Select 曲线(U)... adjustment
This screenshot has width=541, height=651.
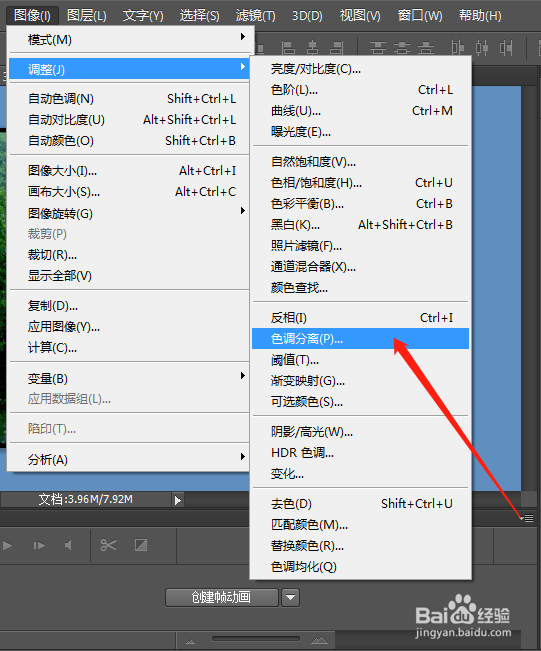point(360,111)
